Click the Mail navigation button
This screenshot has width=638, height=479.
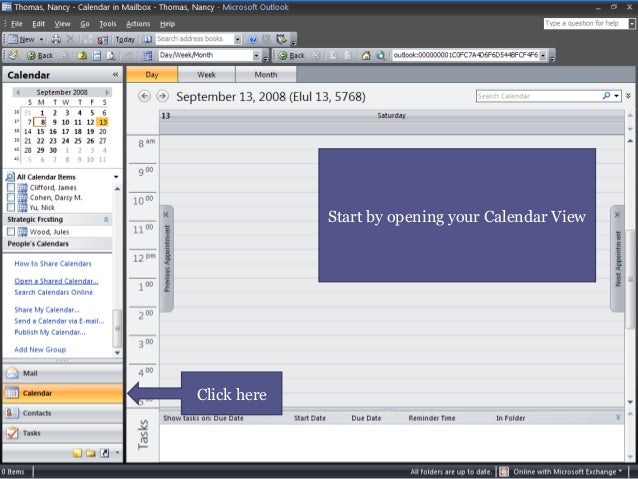click(63, 373)
